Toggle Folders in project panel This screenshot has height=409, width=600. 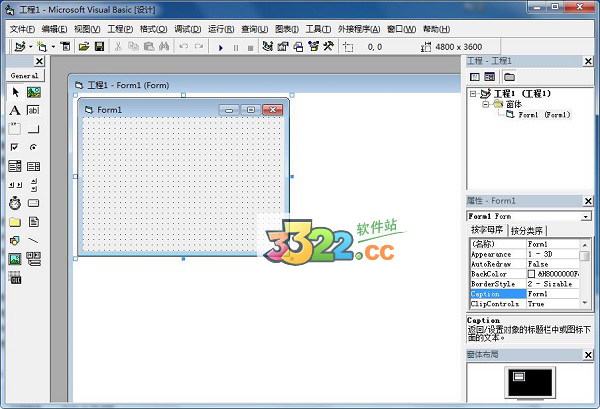[509, 77]
